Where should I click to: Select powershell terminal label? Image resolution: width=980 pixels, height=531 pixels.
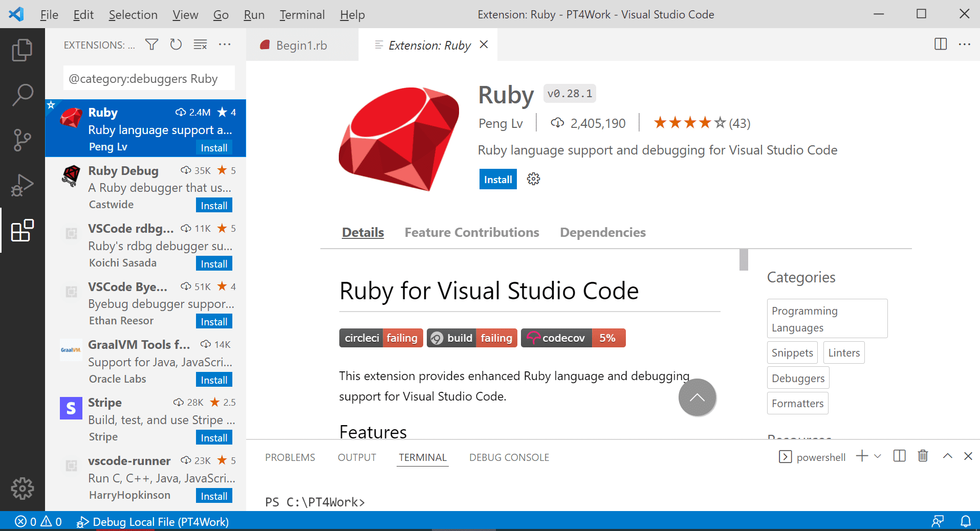(821, 457)
